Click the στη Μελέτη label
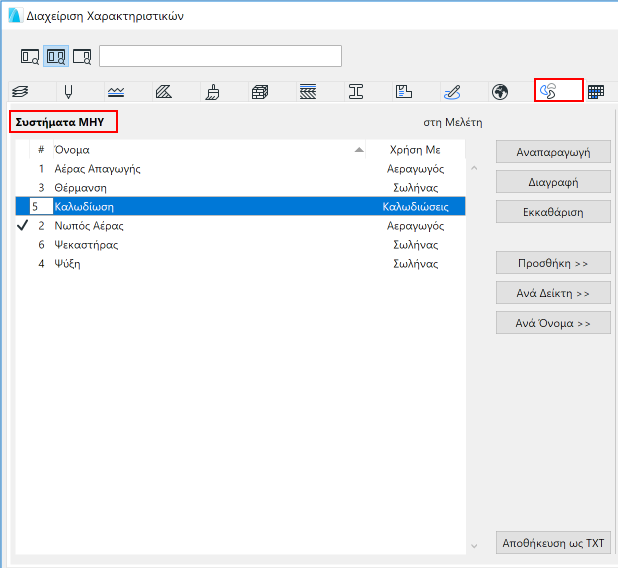Screen dimensions: 618x568 [x=452, y=122]
